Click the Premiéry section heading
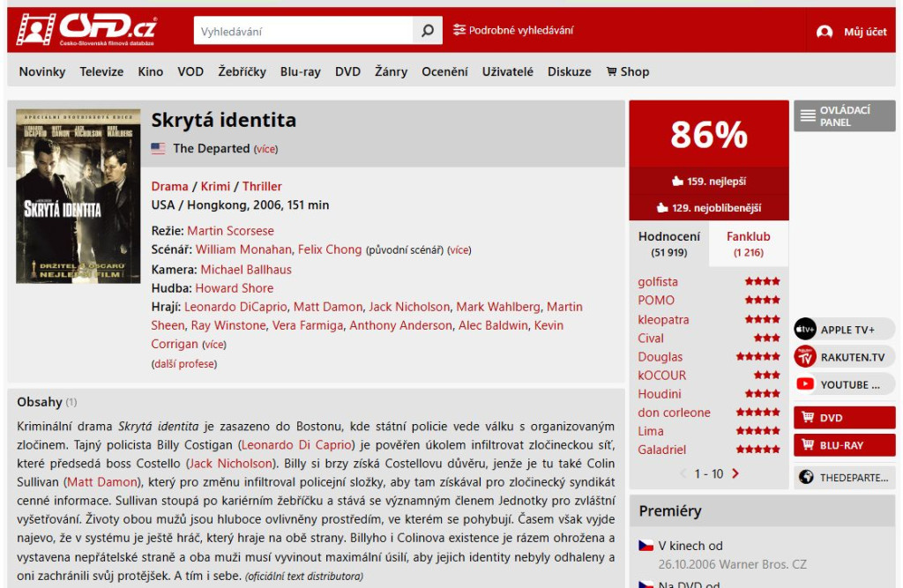Viewport: 903px width, 588px height. [670, 510]
